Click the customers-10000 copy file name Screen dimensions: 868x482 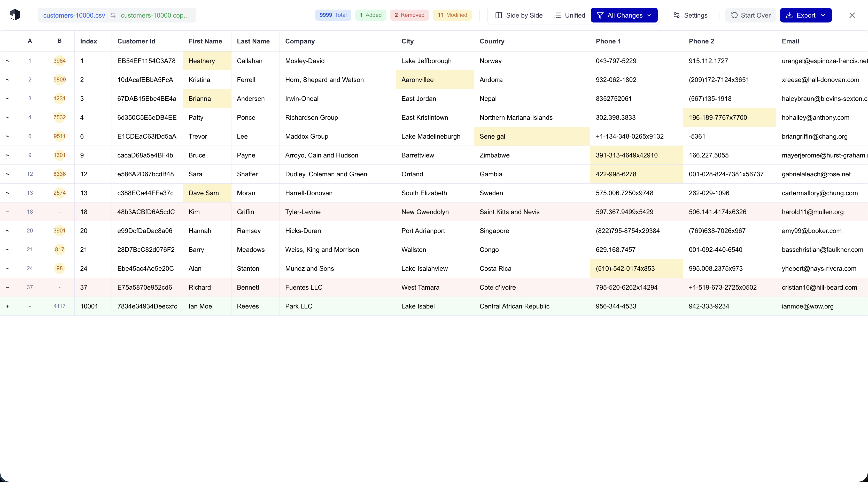pyautogui.click(x=155, y=15)
